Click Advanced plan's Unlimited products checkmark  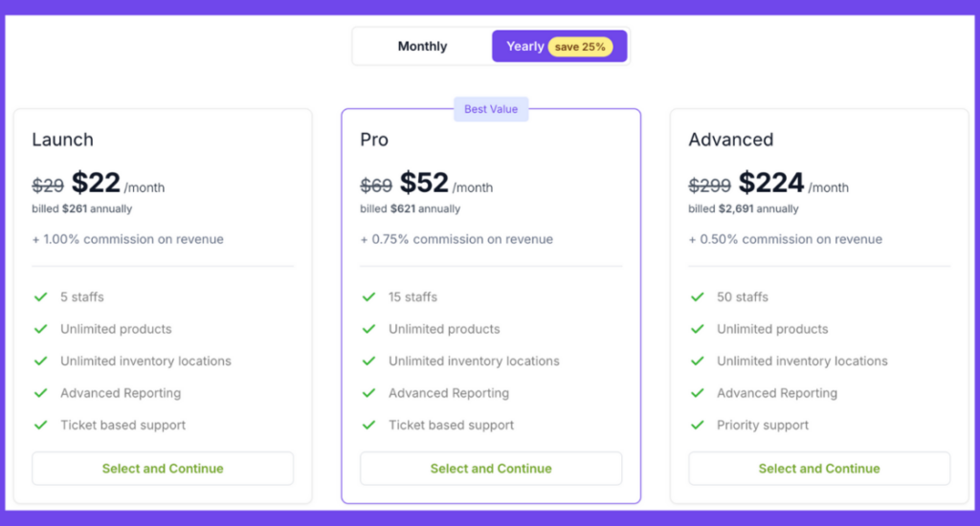click(698, 329)
